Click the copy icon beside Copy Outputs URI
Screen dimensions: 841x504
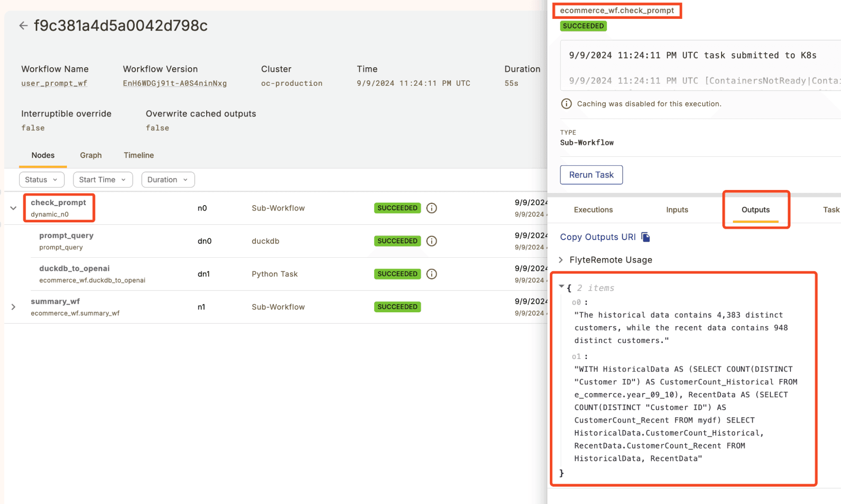pyautogui.click(x=645, y=237)
